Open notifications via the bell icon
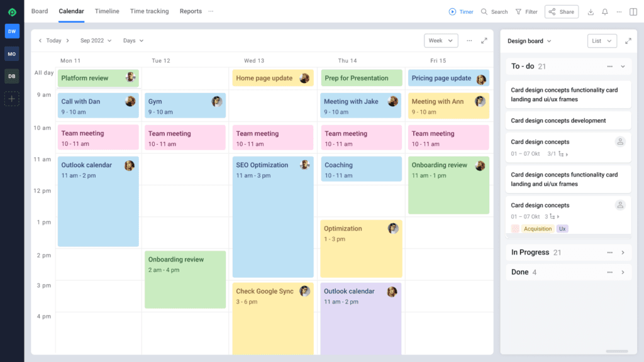 [x=604, y=11]
